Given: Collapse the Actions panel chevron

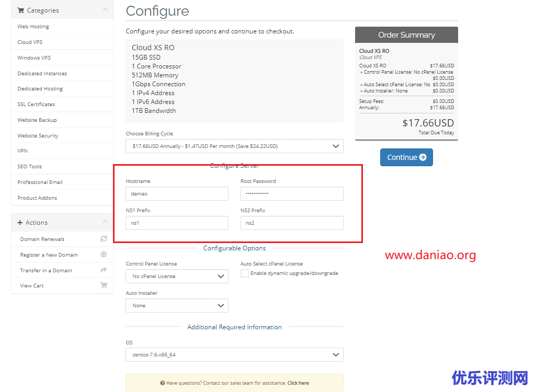Looking at the screenshot, I should click(x=105, y=222).
